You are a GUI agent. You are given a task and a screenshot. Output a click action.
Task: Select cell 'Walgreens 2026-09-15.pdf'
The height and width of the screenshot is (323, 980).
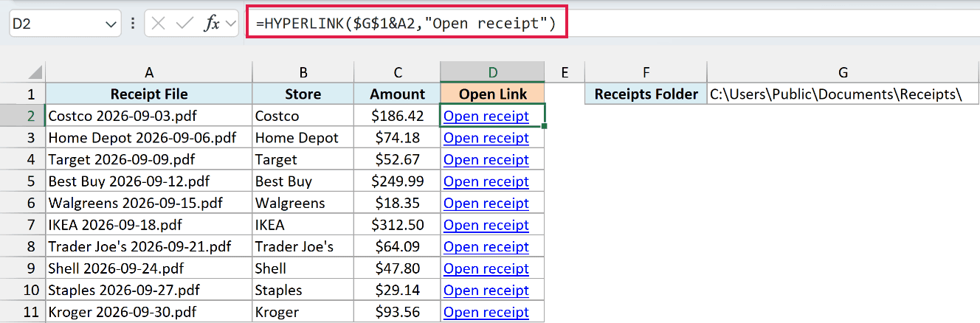coord(148,203)
